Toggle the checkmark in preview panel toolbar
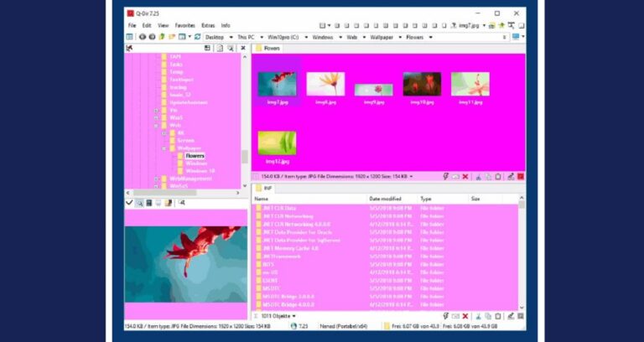Screen dimensions: 644x342 [129, 203]
